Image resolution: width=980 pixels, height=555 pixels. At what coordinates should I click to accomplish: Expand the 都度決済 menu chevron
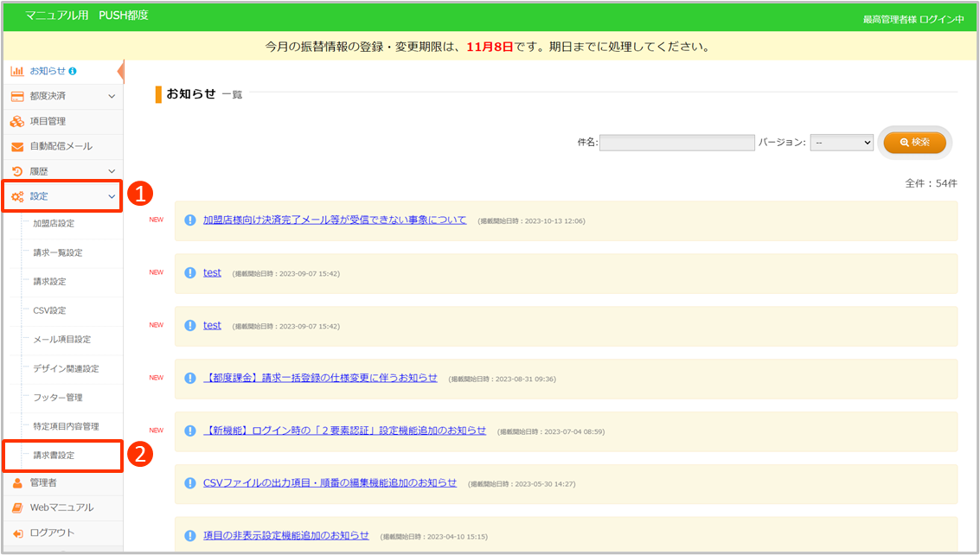pos(112,96)
